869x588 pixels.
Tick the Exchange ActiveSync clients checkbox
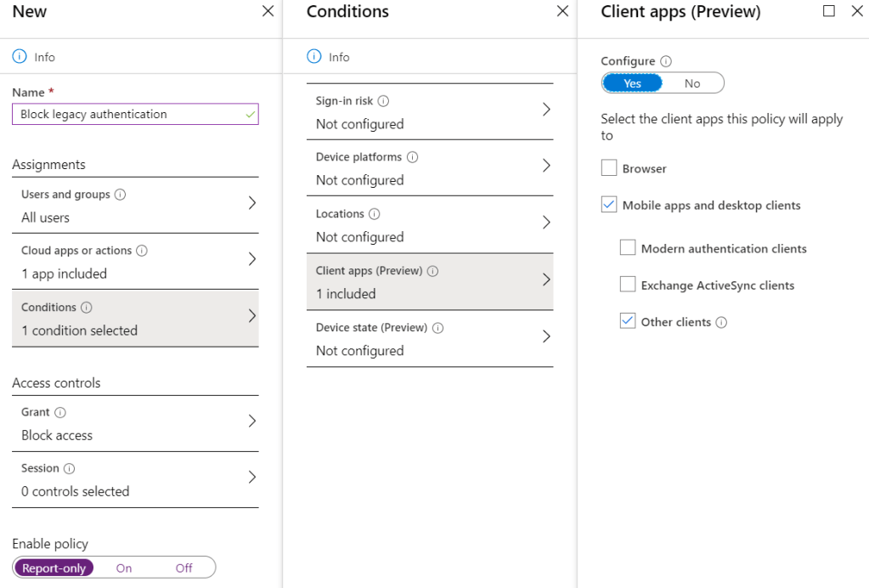(628, 285)
